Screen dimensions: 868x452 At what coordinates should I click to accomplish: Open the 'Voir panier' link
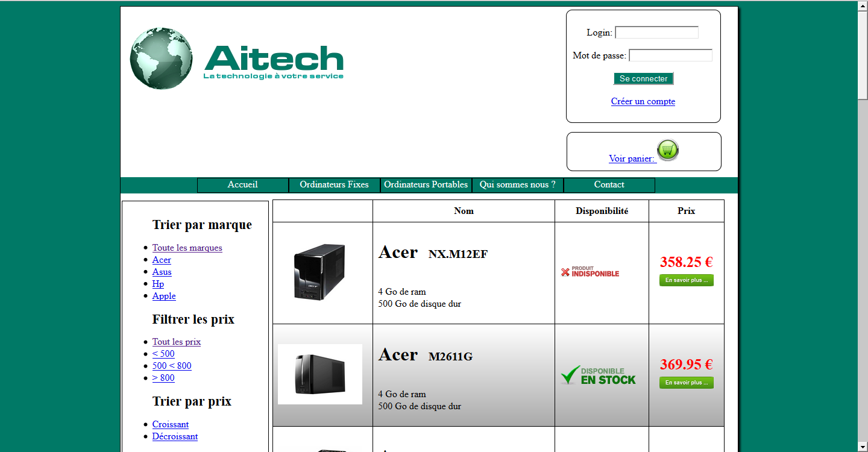coord(632,159)
